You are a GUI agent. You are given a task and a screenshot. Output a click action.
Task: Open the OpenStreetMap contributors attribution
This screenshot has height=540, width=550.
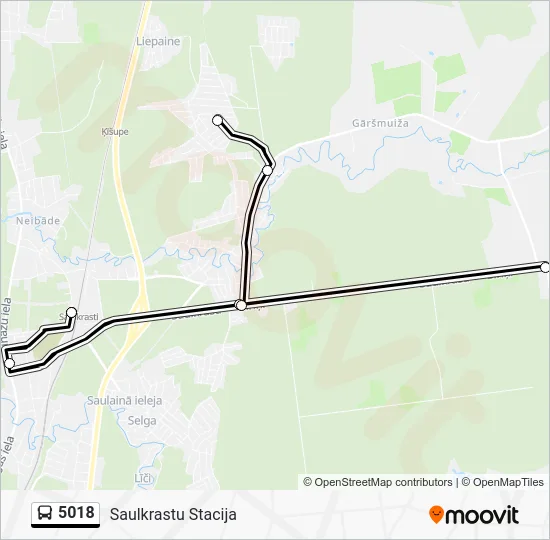[378, 482]
